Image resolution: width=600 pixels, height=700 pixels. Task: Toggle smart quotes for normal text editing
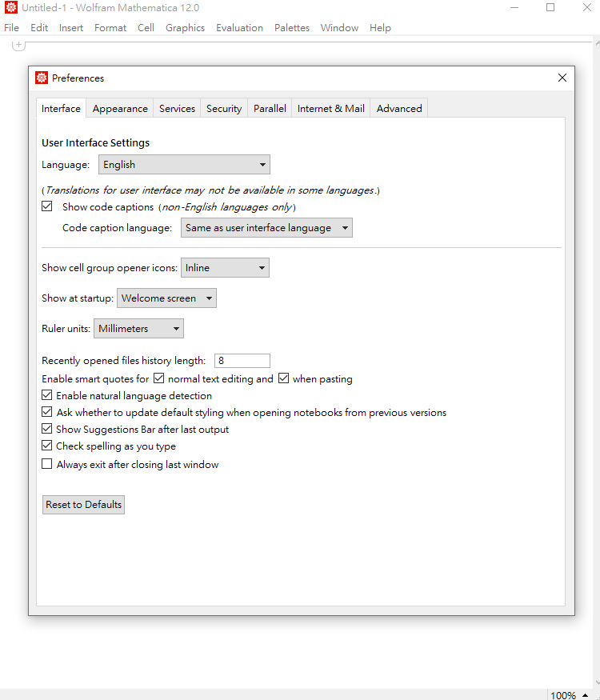[158, 378]
